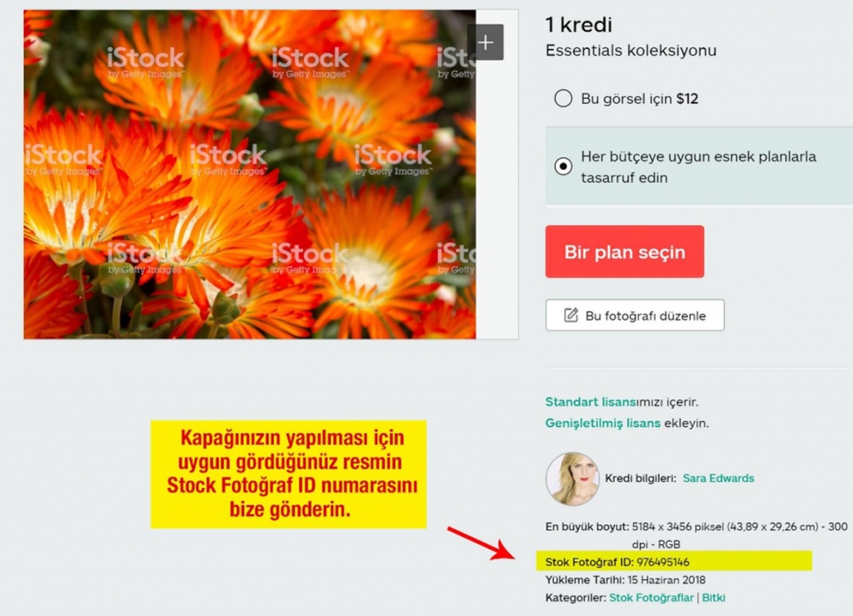
Task: Open the 'Standart lisans' link
Action: [591, 402]
